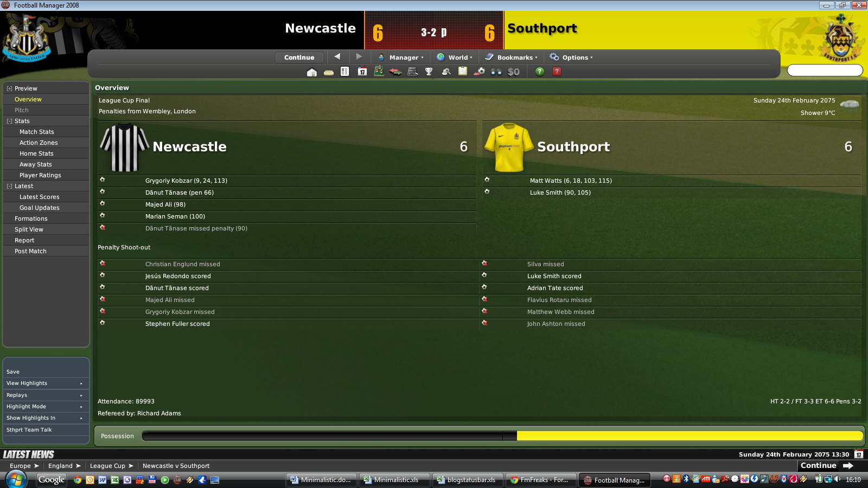Click the binoculars scouting icon
868x488 pixels.
click(496, 72)
